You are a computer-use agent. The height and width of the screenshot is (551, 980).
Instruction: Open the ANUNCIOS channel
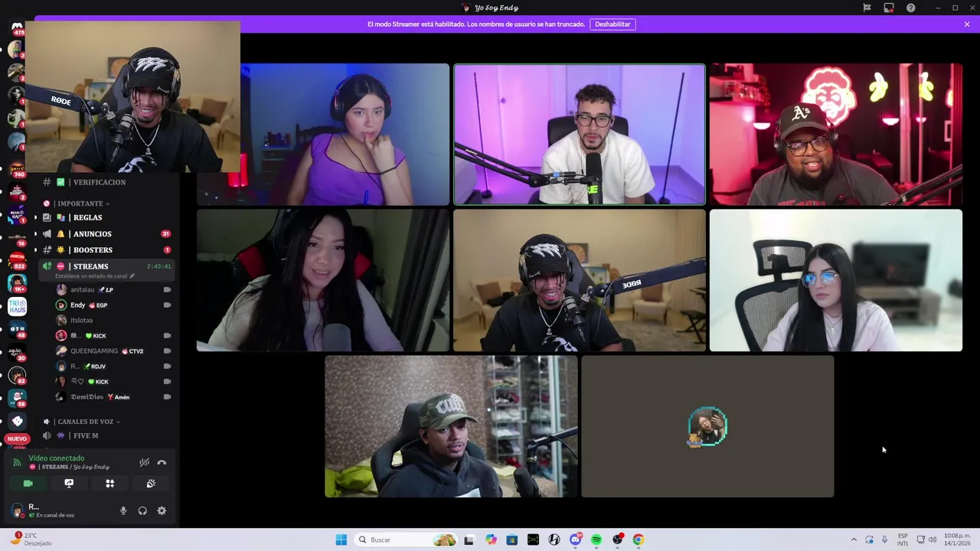[106, 234]
